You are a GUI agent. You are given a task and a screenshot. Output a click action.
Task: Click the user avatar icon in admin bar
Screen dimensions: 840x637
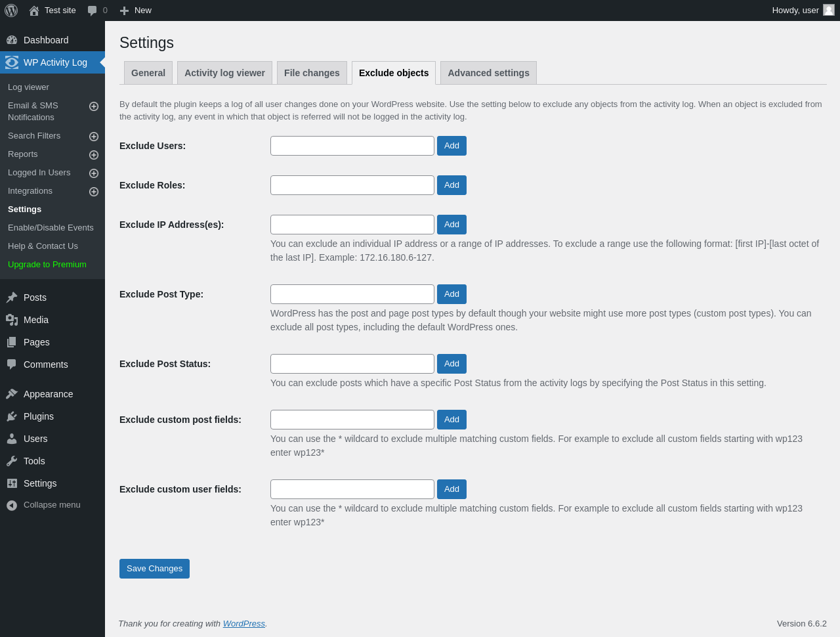pyautogui.click(x=829, y=10)
